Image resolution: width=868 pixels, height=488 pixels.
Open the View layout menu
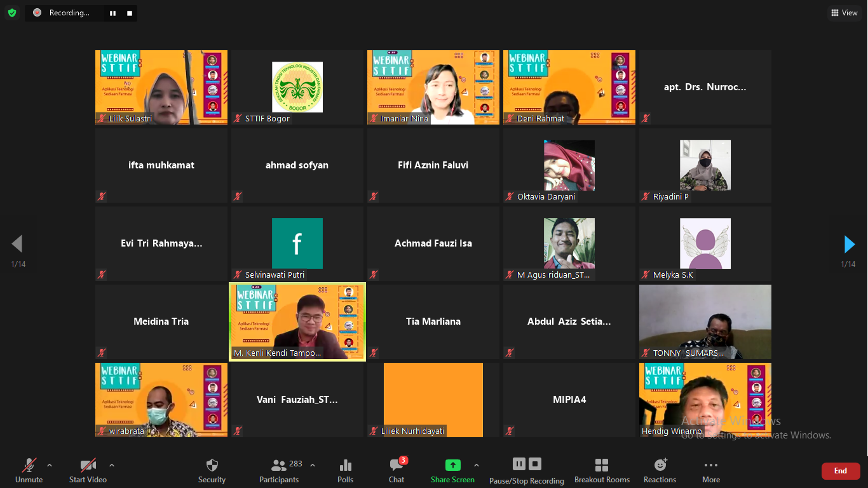pyautogui.click(x=844, y=13)
